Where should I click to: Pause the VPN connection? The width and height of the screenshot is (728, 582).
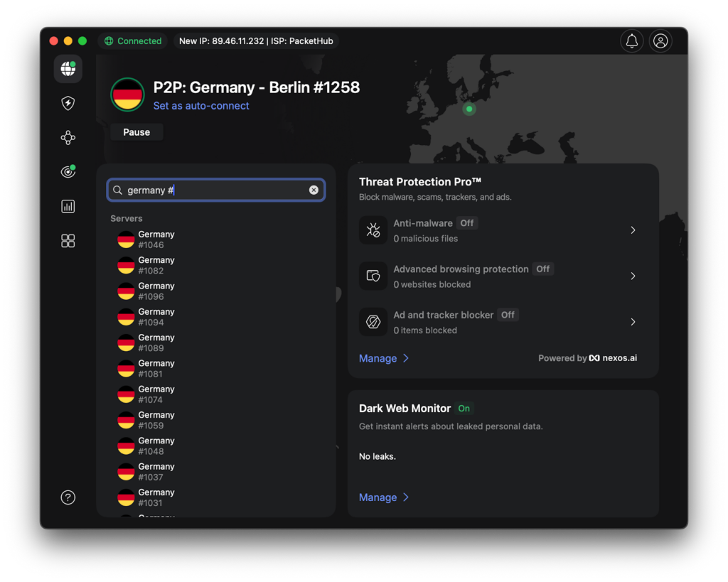(x=136, y=132)
